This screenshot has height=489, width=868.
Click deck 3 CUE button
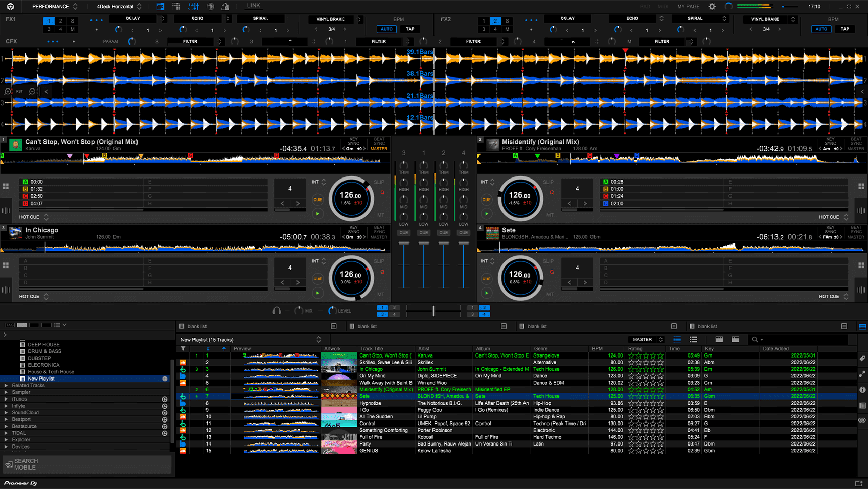coord(317,279)
